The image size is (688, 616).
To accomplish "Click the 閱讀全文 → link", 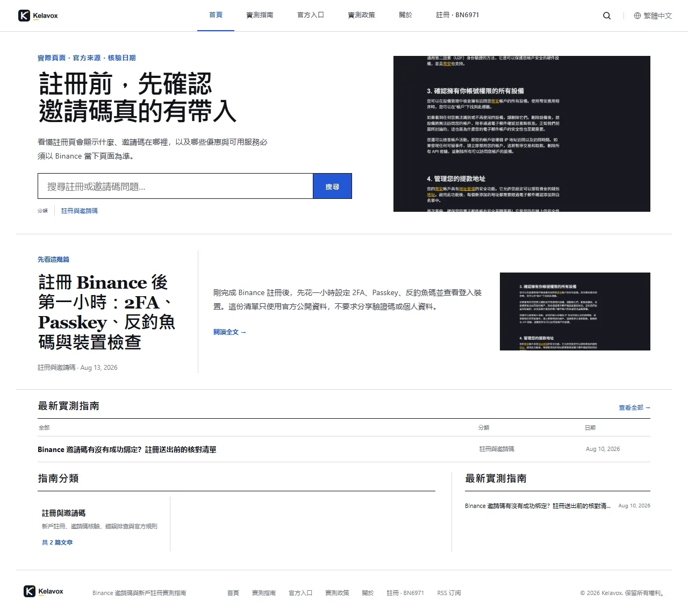I will 230,332.
